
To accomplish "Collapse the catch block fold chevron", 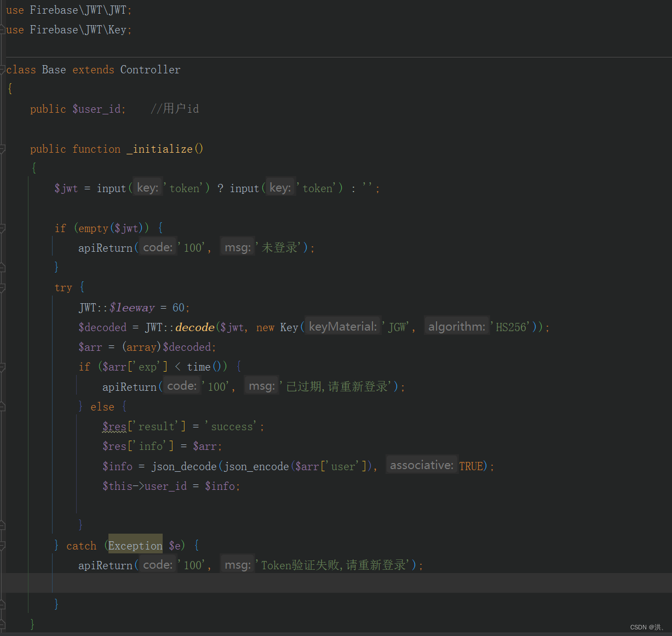I will (x=3, y=545).
